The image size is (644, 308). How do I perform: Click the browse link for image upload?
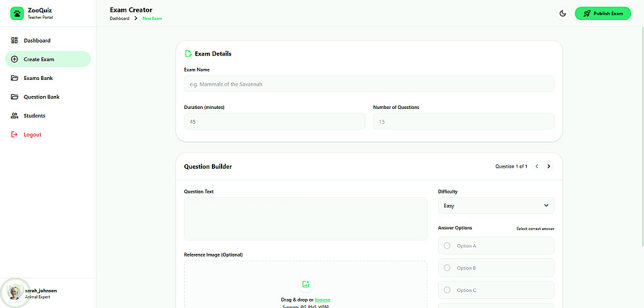tap(323, 300)
